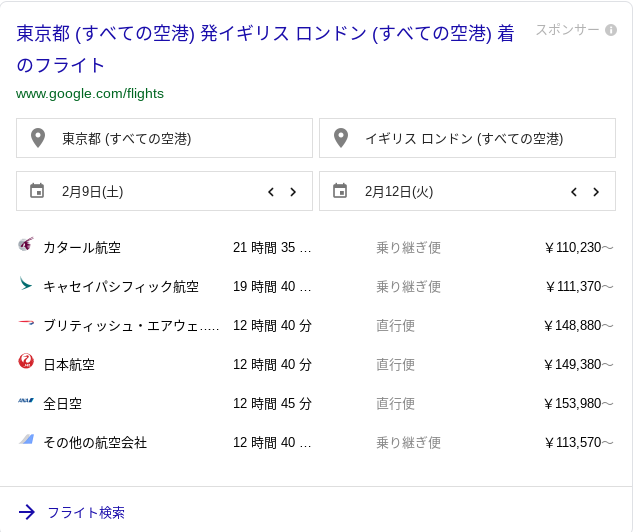Select the 全日空 airline name
This screenshot has width=639, height=532.
(63, 404)
